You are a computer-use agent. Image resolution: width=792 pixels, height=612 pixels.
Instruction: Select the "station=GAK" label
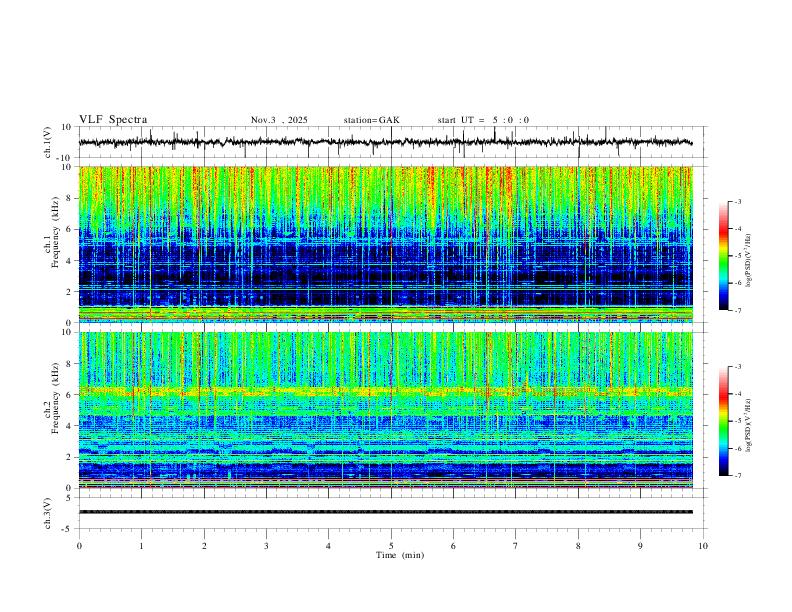point(371,120)
